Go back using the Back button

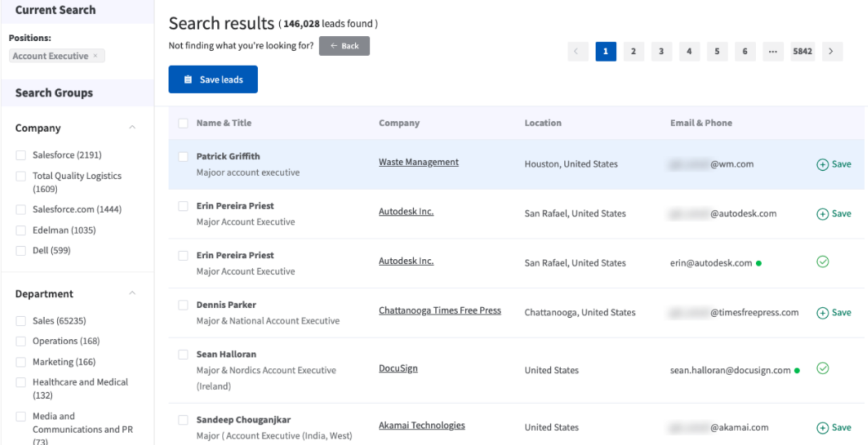click(x=344, y=46)
